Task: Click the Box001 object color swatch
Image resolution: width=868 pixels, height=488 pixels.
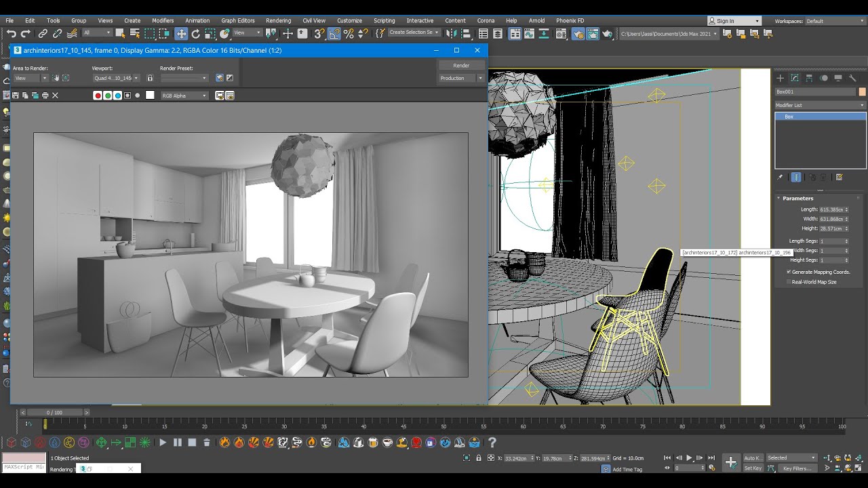Action: (x=863, y=91)
